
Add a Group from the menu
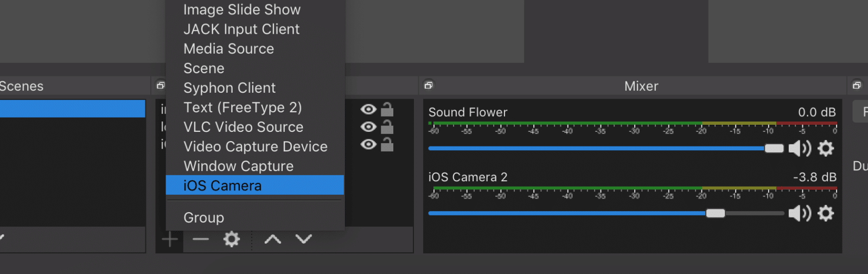203,218
